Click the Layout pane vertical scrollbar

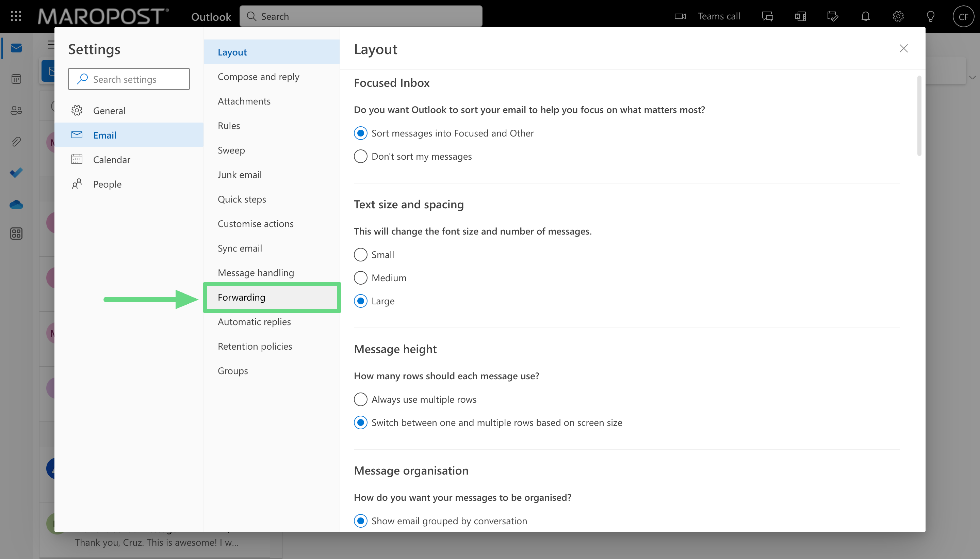[x=919, y=115]
